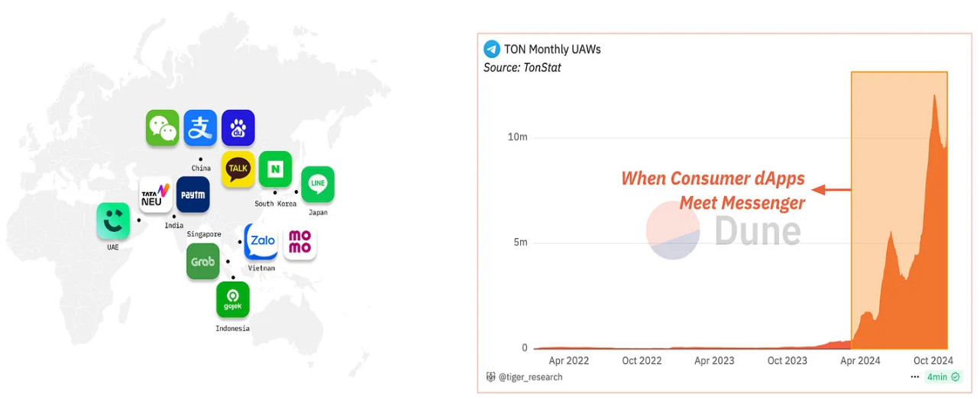Click the 4min refresh status badge
Viewport: 980px width, 399px height.
[943, 377]
